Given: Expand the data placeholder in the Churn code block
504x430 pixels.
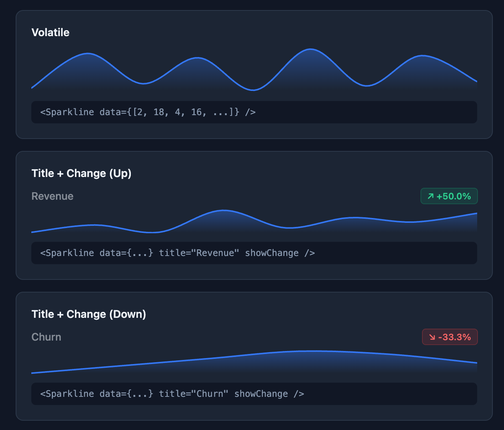Looking at the screenshot, I should (141, 393).
